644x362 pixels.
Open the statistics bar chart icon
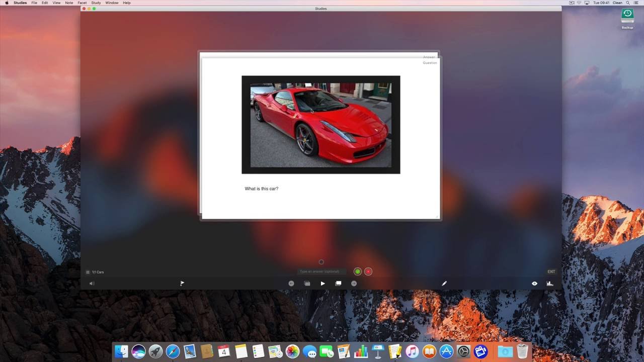coord(550,284)
